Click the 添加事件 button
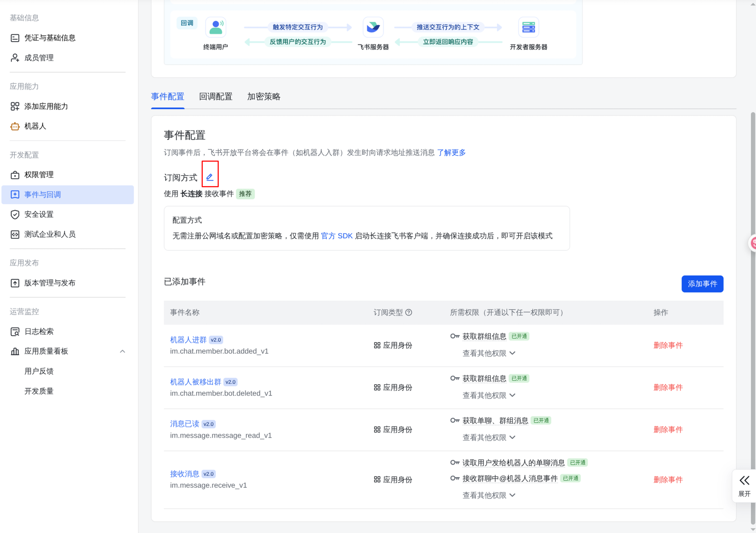 [702, 284]
